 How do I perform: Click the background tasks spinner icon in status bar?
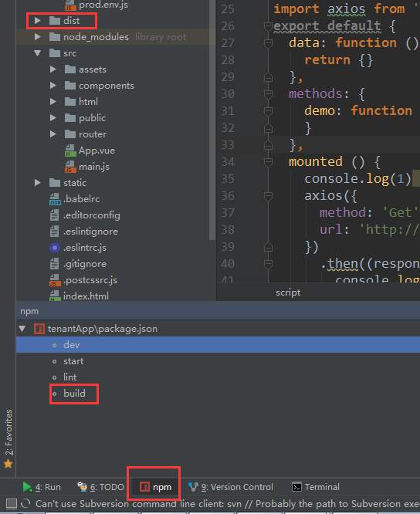point(25,503)
